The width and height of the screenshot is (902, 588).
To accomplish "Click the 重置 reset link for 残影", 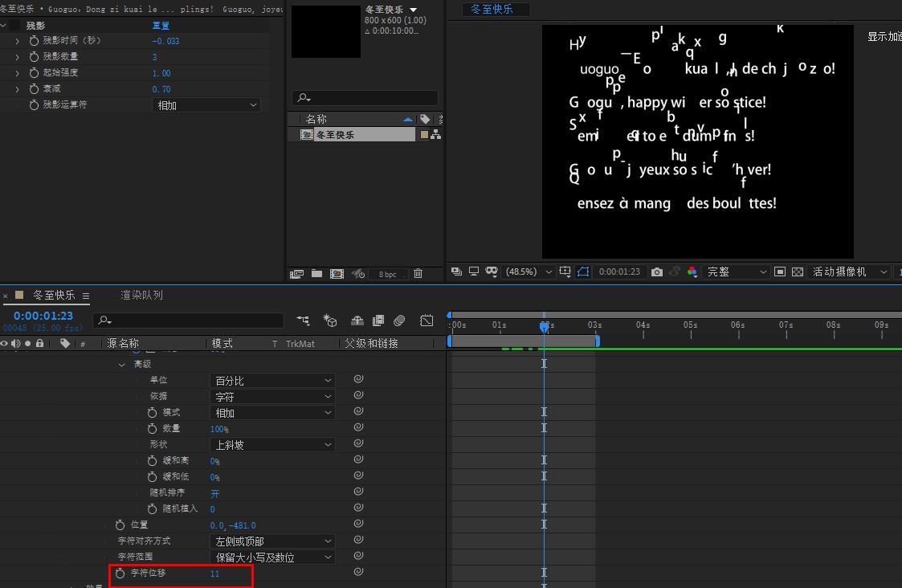I will point(161,26).
